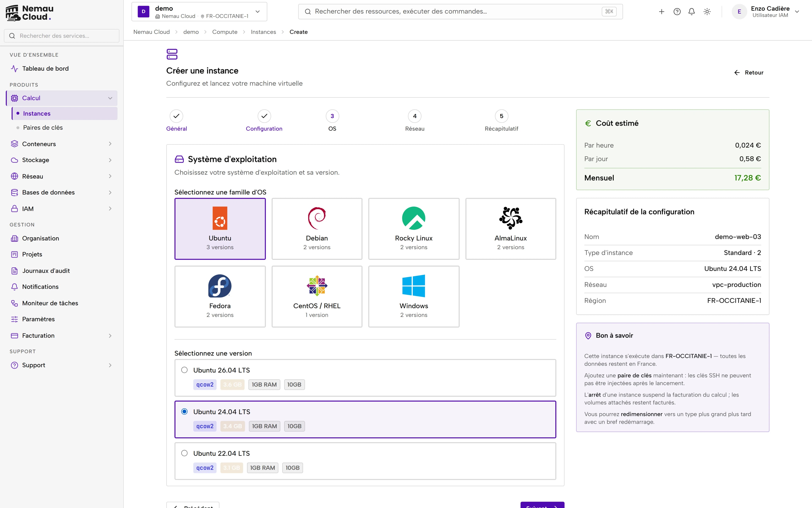Expand the Support section chevron

coord(110,365)
